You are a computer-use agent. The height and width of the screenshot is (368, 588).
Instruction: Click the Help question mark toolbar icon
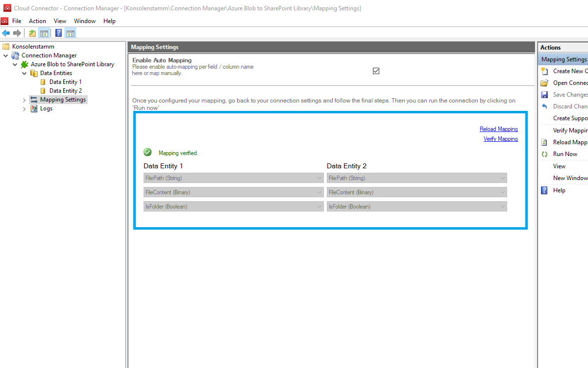[59, 33]
